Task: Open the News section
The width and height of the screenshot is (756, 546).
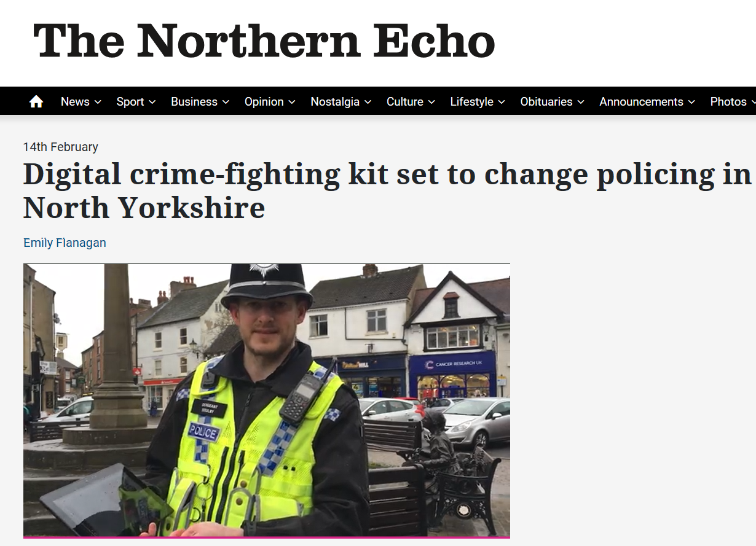Action: 75,102
